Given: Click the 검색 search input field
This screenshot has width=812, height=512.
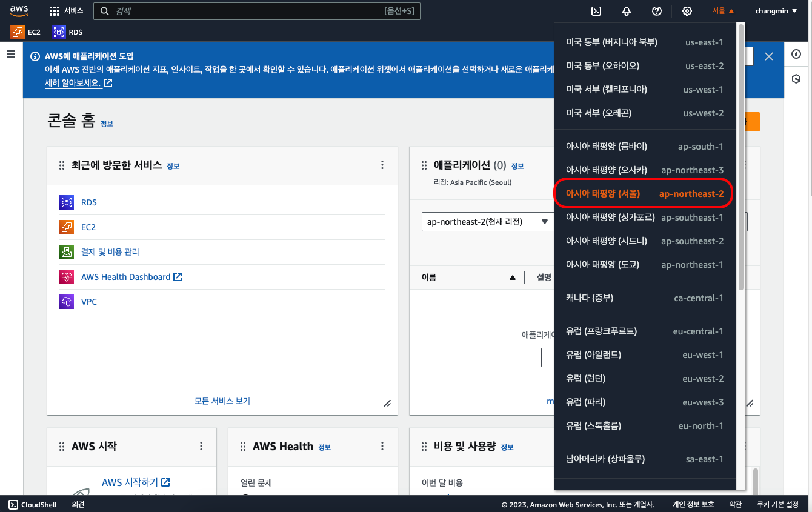Looking at the screenshot, I should pos(257,11).
